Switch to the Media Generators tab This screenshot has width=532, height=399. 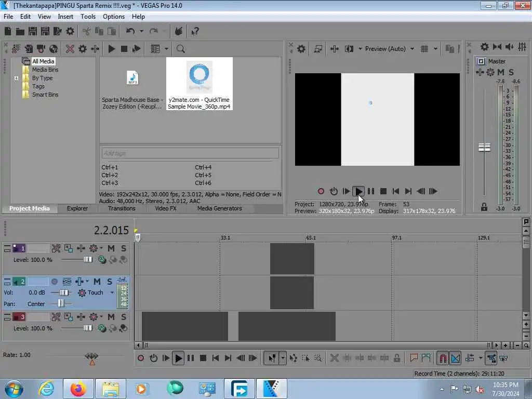click(220, 208)
